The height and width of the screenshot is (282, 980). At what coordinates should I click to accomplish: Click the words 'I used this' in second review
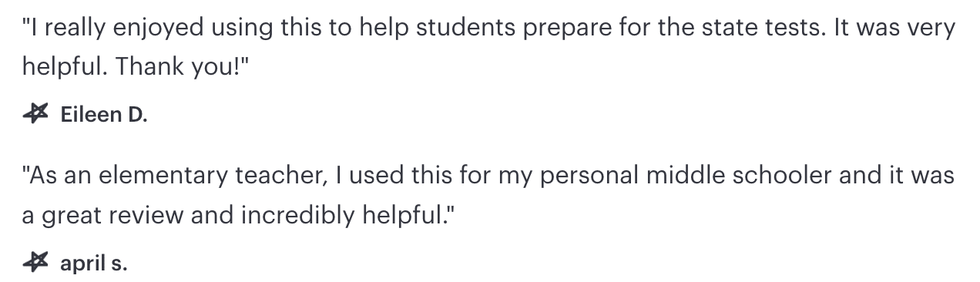[394, 177]
